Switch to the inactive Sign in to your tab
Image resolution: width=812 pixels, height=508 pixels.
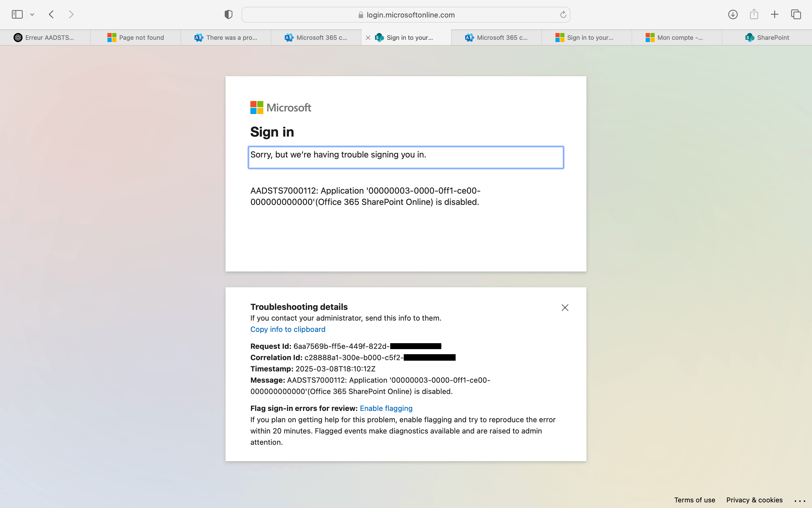[587, 38]
